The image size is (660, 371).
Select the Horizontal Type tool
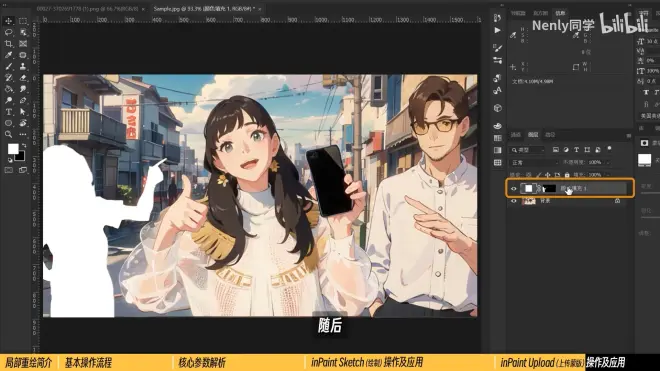point(8,112)
